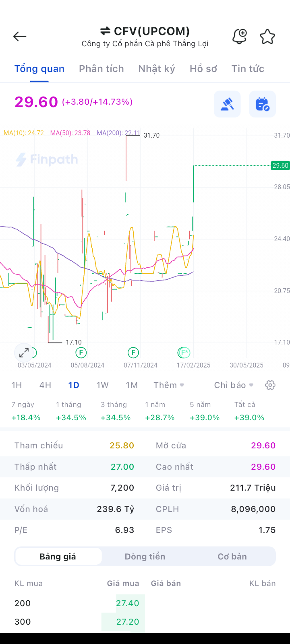Select the 4H chart interval
Screen dimensions: 290x644
[45, 385]
